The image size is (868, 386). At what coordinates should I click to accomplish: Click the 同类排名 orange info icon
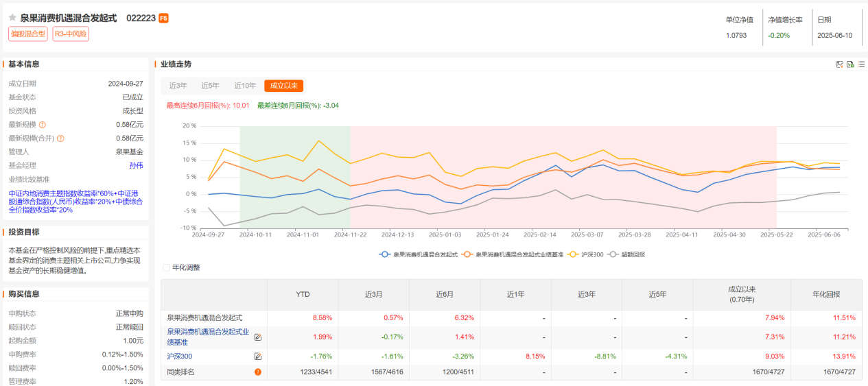[258, 372]
